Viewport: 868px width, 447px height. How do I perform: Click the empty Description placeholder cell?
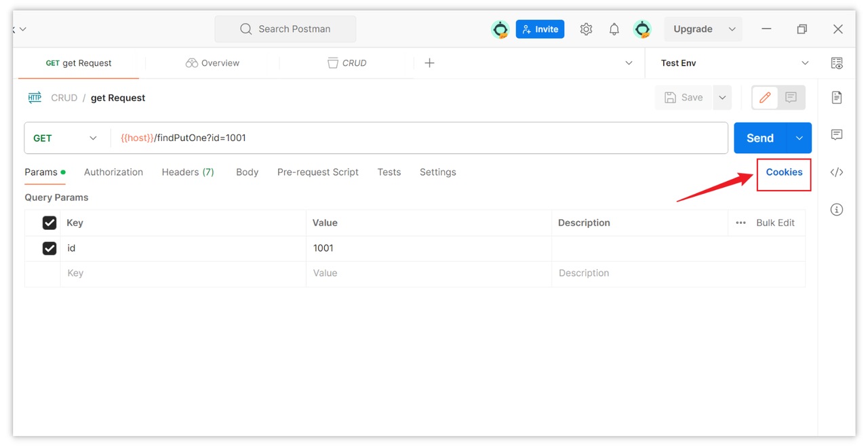point(678,273)
